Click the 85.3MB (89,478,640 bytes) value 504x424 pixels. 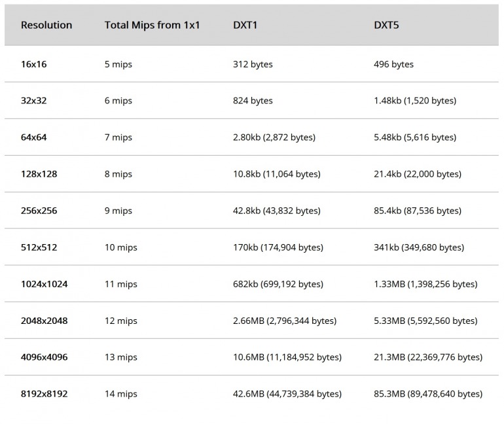428,394
